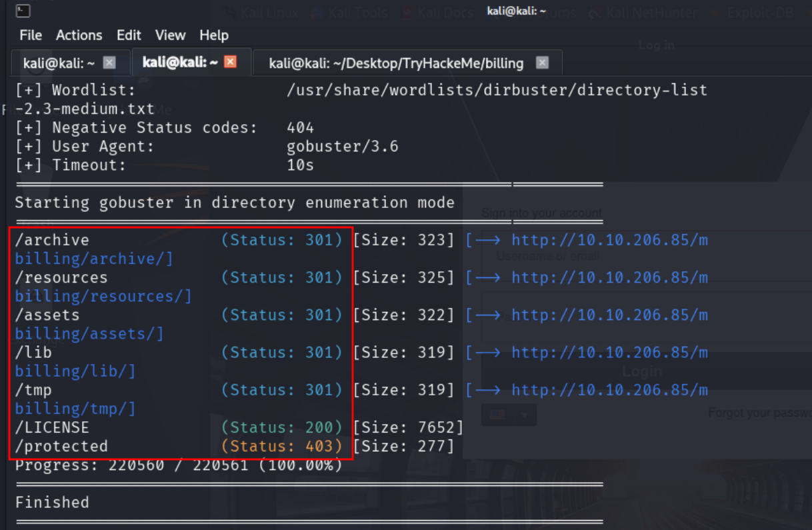Switch to the first kali@kali tab
Screen dimensions: 812x530
[59, 63]
